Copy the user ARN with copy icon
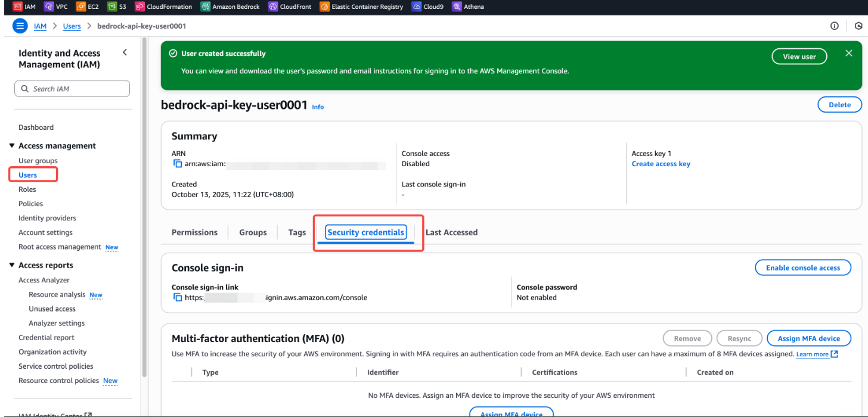This screenshot has width=868, height=417. click(177, 163)
